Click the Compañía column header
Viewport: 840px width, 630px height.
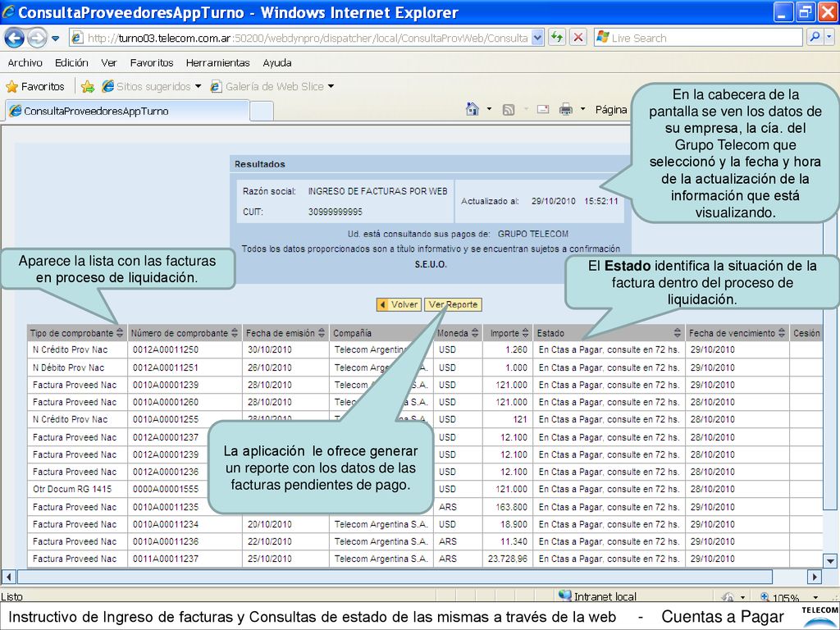click(x=352, y=333)
